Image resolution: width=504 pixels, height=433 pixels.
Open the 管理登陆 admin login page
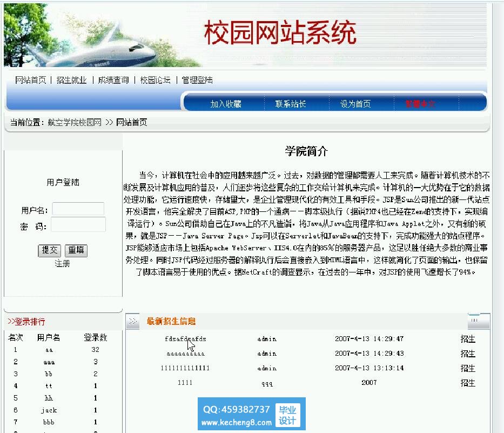click(x=197, y=80)
